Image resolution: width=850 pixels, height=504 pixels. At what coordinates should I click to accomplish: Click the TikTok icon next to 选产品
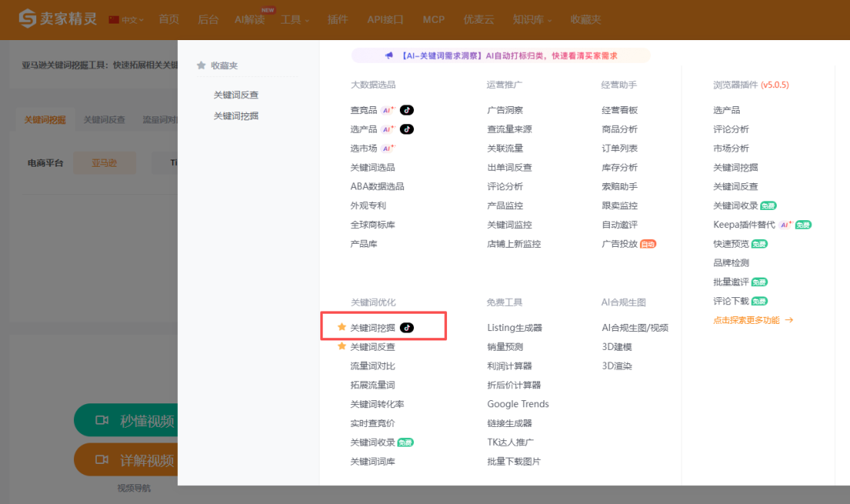(407, 129)
